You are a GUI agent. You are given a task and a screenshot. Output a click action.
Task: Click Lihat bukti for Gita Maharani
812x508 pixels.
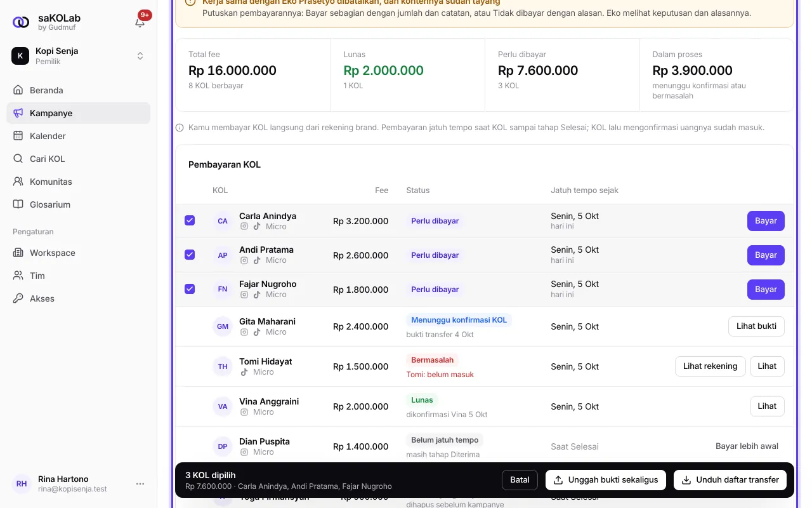(756, 326)
